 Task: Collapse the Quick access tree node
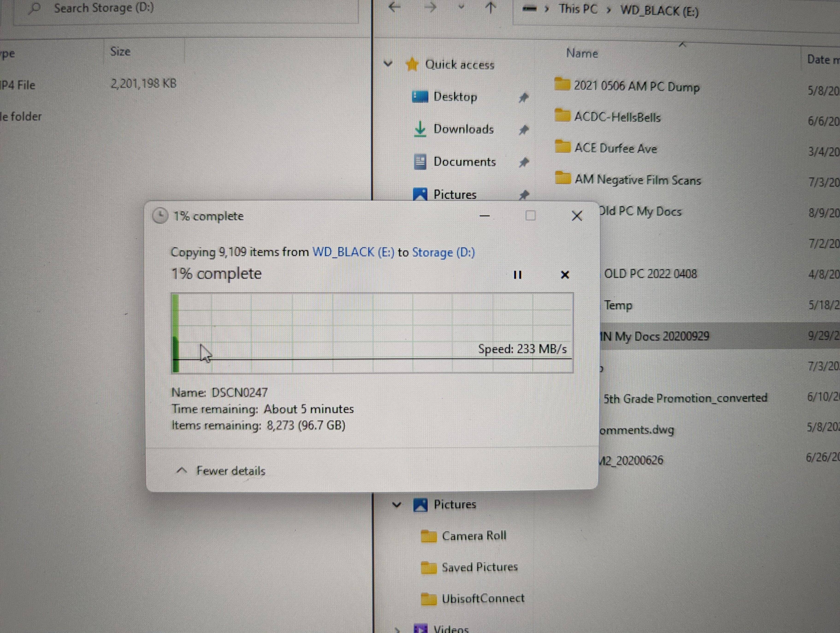pyautogui.click(x=388, y=64)
